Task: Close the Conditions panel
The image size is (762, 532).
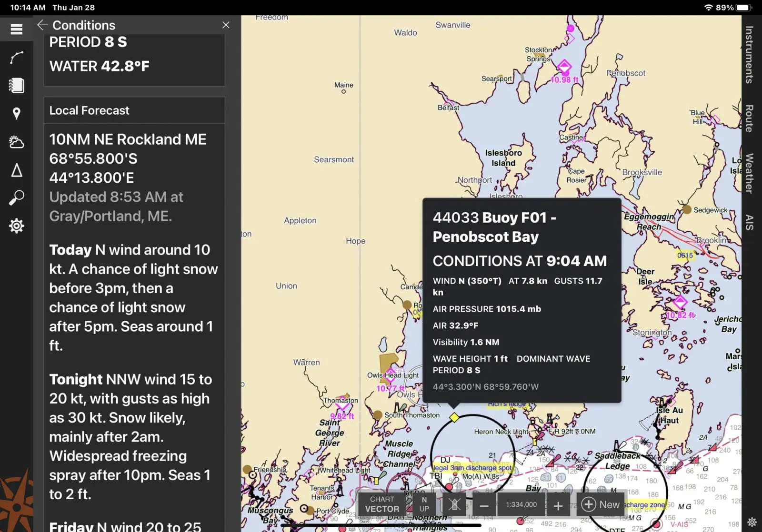Action: (x=226, y=25)
